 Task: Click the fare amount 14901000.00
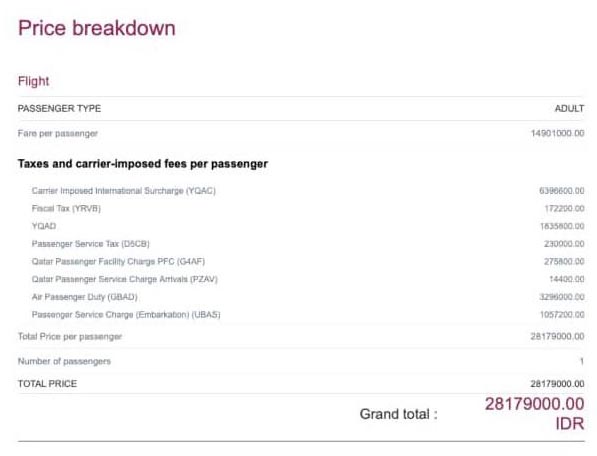558,133
